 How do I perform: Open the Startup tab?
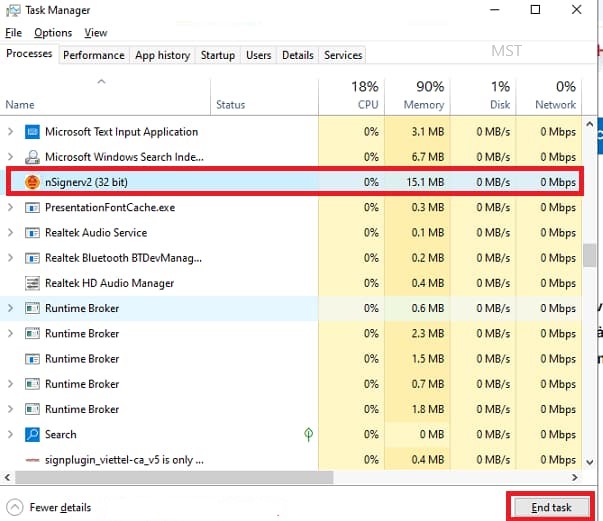[218, 55]
